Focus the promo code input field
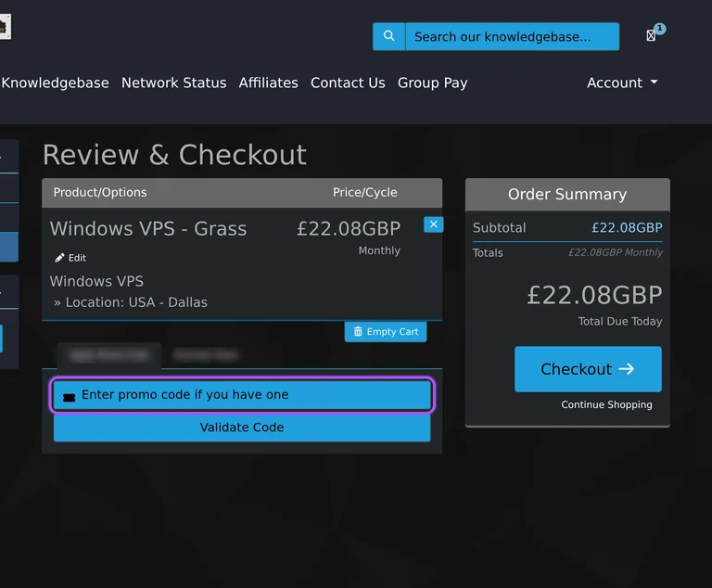Image resolution: width=712 pixels, height=588 pixels. pyautogui.click(x=242, y=394)
